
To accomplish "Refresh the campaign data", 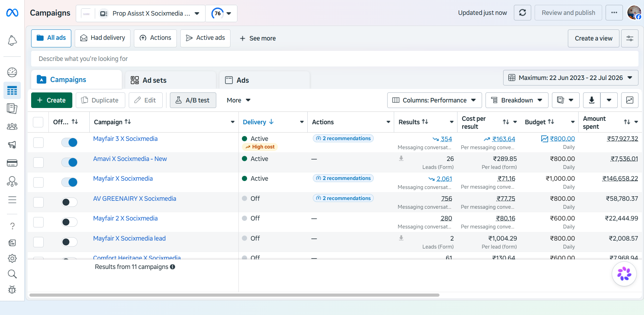I will tap(523, 13).
